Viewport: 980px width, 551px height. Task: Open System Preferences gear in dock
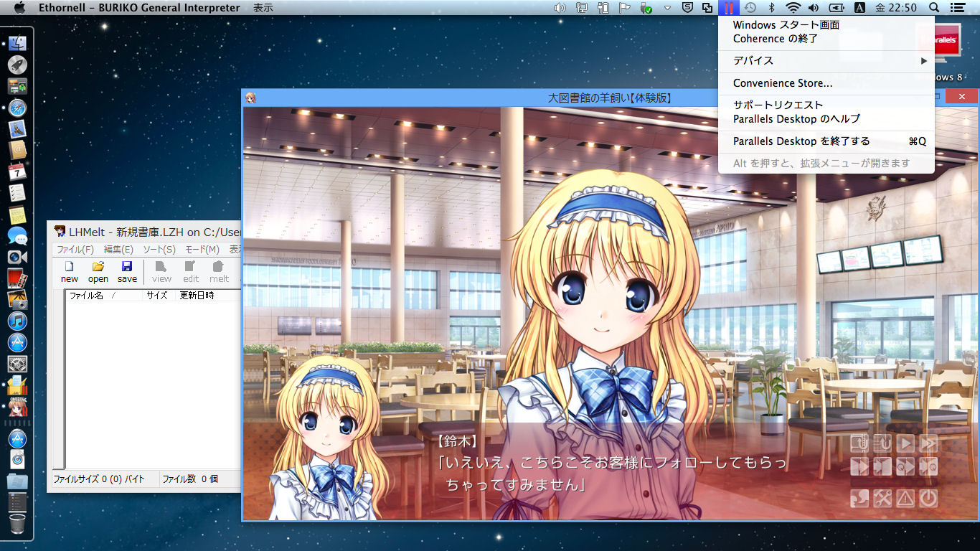(x=17, y=364)
